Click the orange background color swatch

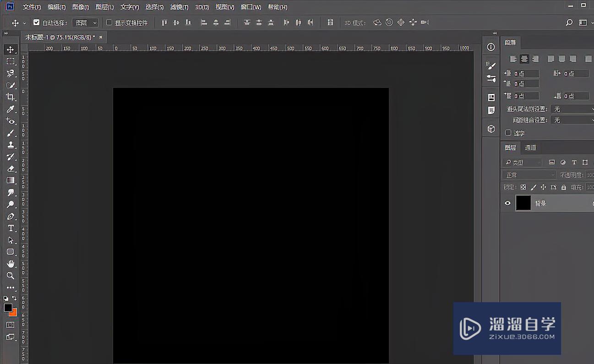(14, 313)
